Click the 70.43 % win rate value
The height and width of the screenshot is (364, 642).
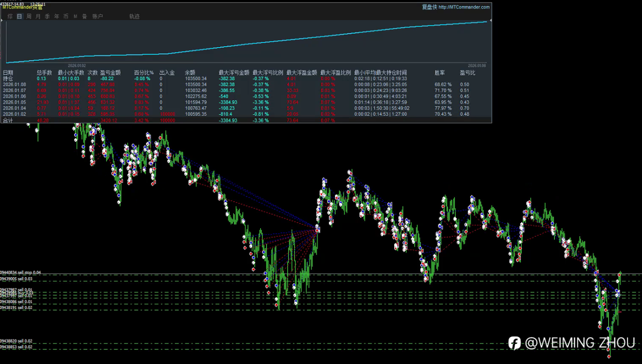coord(443,114)
